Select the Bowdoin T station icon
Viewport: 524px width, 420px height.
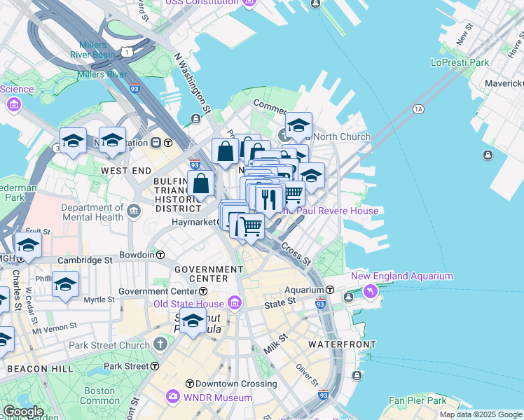click(x=160, y=255)
